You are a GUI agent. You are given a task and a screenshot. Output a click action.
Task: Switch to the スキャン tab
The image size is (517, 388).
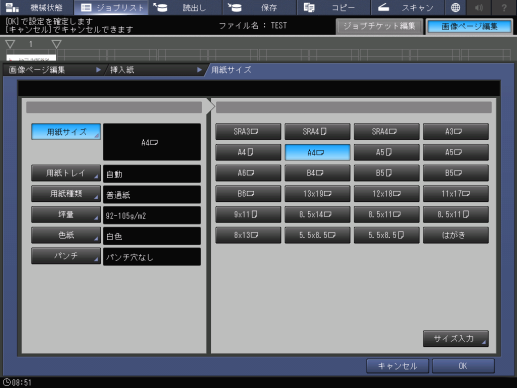[x=408, y=7]
